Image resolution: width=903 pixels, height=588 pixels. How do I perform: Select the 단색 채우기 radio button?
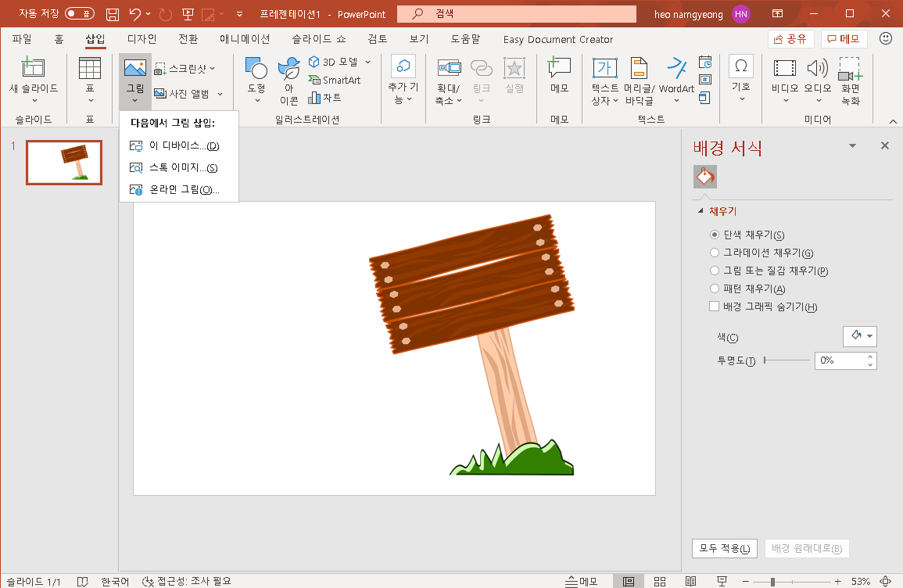(715, 235)
